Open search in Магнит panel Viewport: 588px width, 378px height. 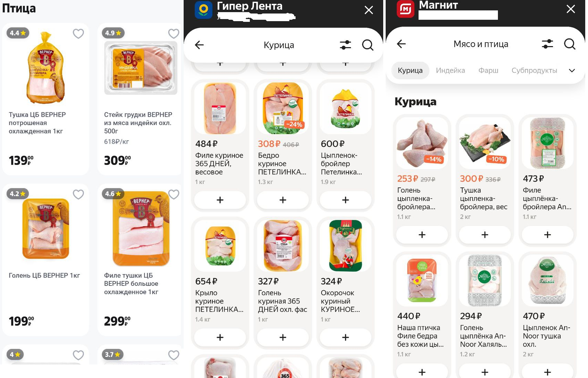click(570, 44)
